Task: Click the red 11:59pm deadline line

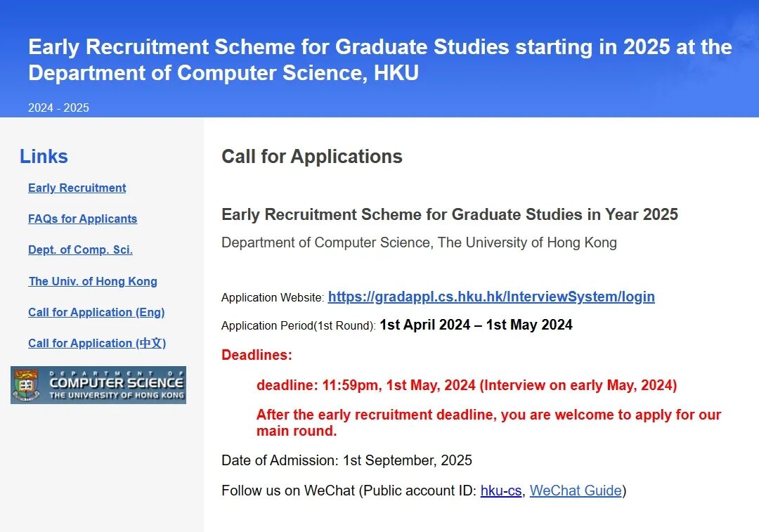Action: pos(467,385)
